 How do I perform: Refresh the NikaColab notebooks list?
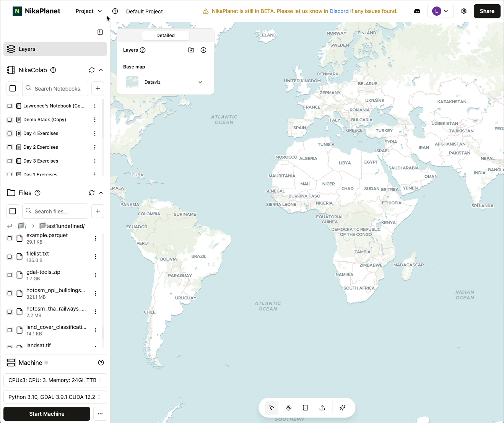(x=92, y=70)
